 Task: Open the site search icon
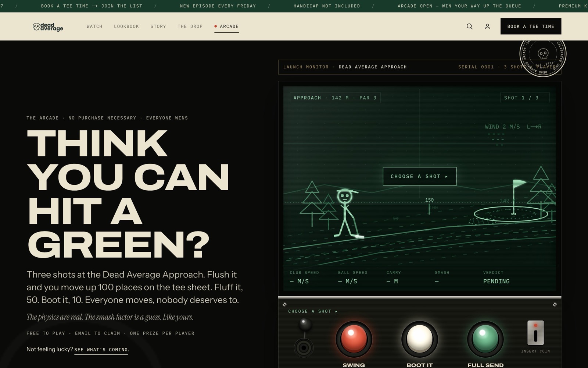pyautogui.click(x=470, y=26)
